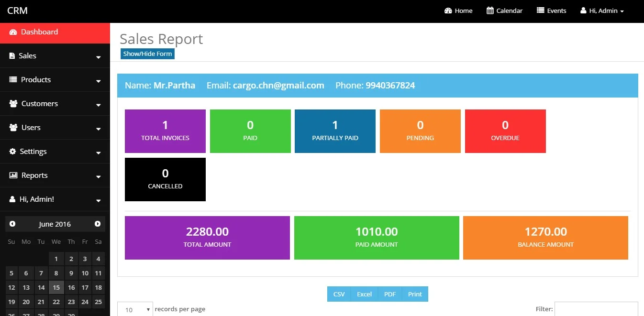The image size is (644, 316).
Task: Click the Sales Report heading
Action: tap(161, 39)
